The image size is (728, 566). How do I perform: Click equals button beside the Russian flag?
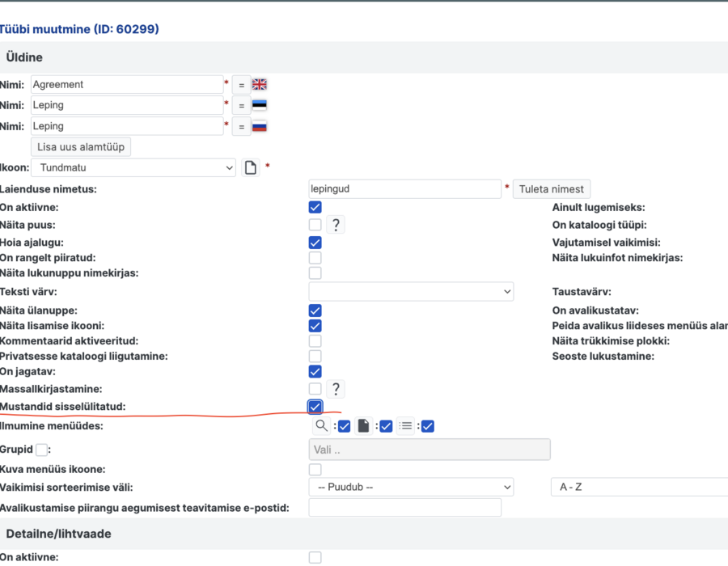[241, 127]
